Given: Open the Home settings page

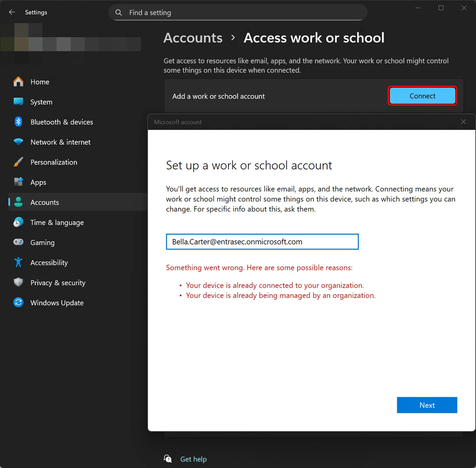Looking at the screenshot, I should 78,82.
